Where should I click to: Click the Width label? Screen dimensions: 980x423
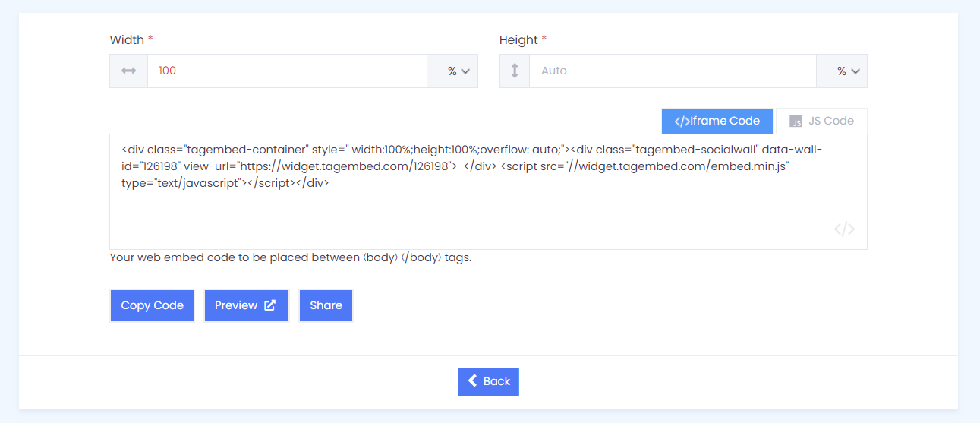point(127,40)
